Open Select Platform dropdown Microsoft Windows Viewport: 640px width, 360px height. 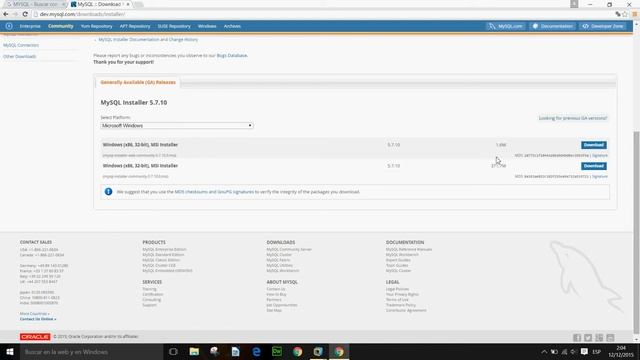pyautogui.click(x=177, y=126)
